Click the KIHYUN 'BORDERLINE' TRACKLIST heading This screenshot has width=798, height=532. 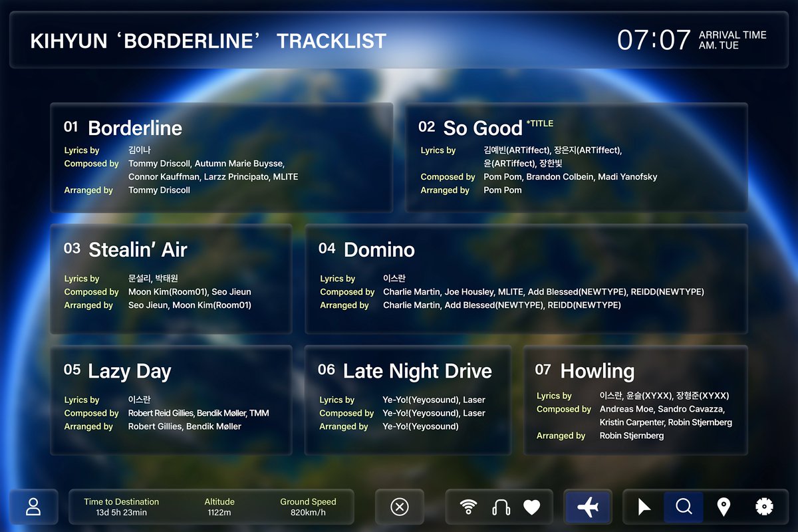tap(208, 41)
